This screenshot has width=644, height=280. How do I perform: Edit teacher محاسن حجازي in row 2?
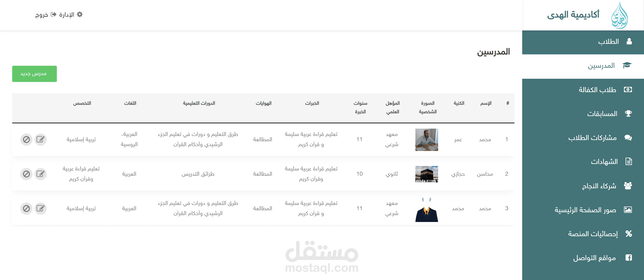coord(40,174)
